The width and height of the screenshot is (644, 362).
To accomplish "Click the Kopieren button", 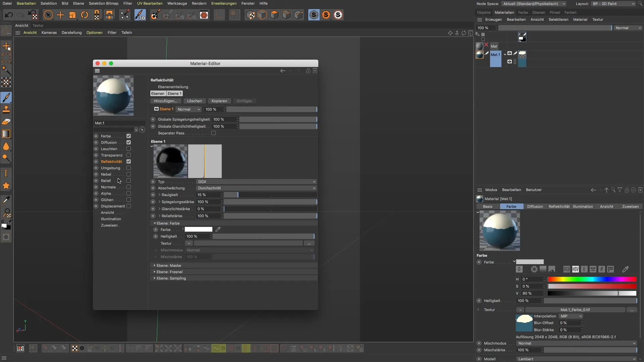I will tap(219, 101).
